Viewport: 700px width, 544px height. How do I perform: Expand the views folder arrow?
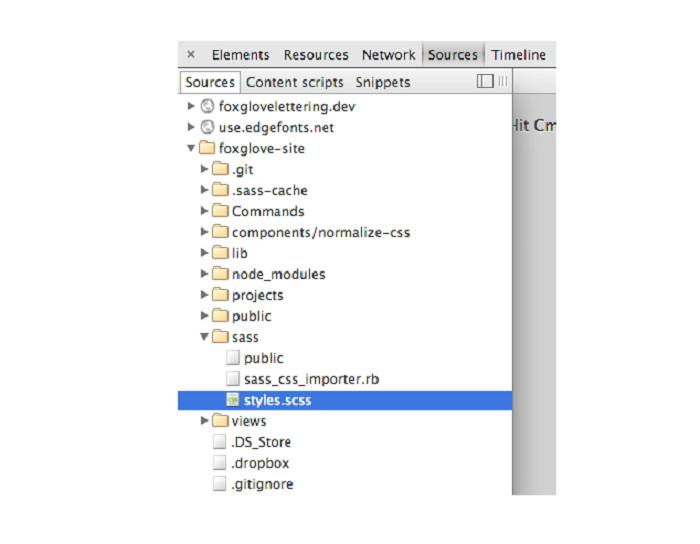point(204,421)
